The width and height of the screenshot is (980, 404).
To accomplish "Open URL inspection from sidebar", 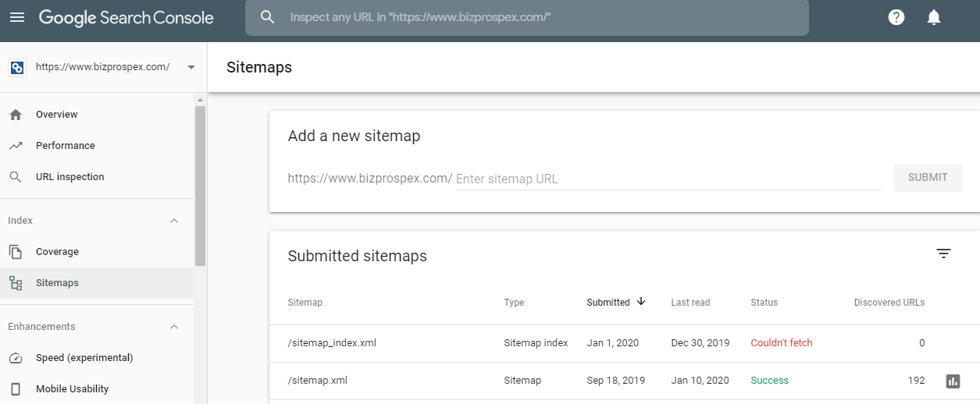I will pos(69,177).
